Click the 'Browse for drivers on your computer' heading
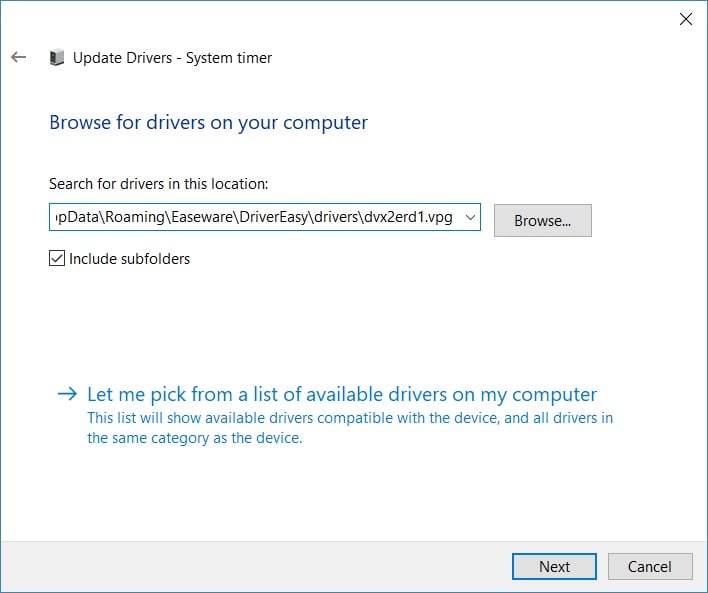 209,122
